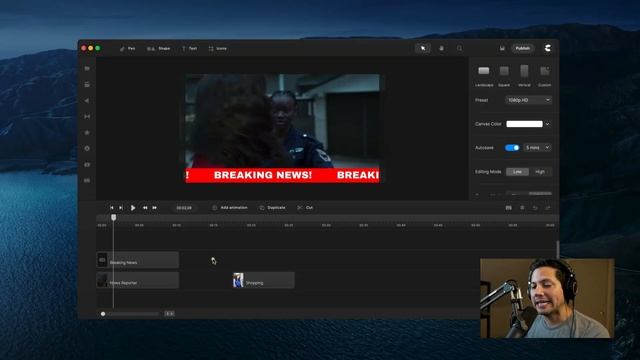
Task: Select the Shopping clip on timeline
Action: pos(264,280)
